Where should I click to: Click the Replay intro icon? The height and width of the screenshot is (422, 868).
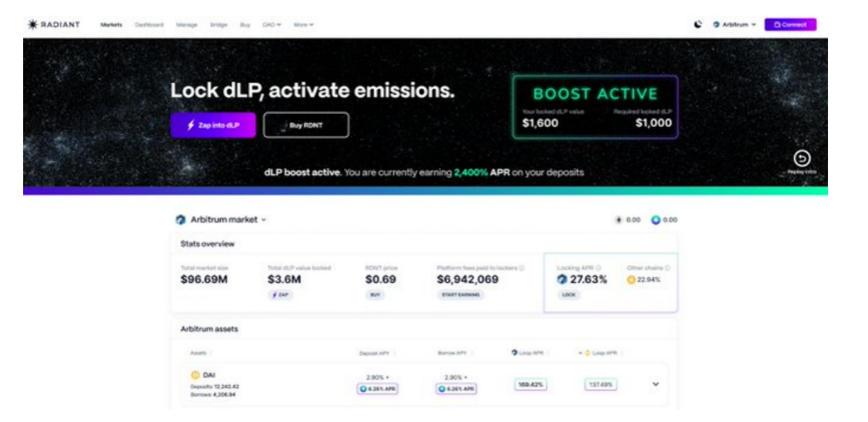[802, 159]
